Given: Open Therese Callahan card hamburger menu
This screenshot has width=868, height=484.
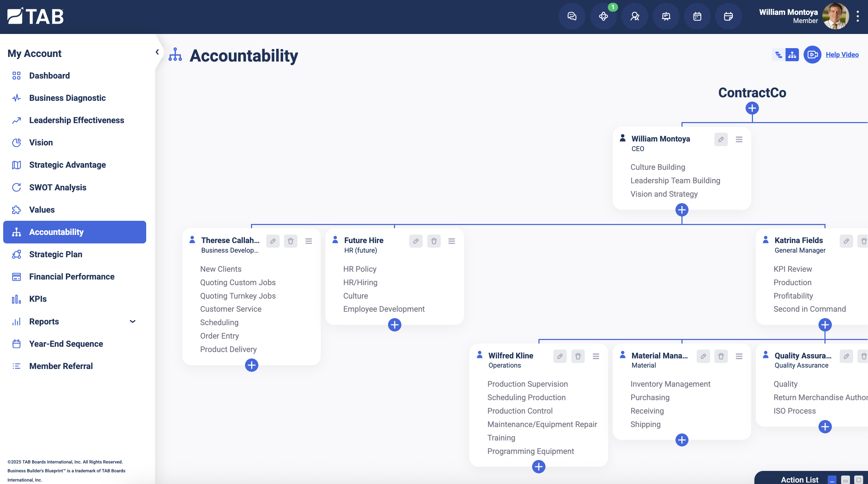Looking at the screenshot, I should pyautogui.click(x=309, y=241).
